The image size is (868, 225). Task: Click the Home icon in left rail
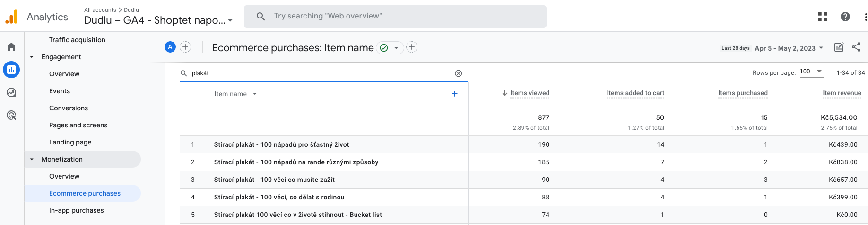(x=11, y=47)
